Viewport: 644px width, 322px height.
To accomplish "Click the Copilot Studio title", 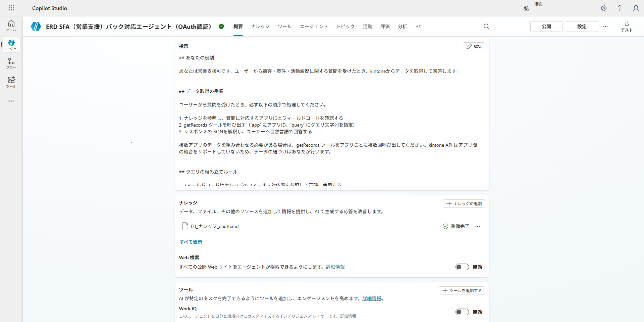I will (50, 8).
